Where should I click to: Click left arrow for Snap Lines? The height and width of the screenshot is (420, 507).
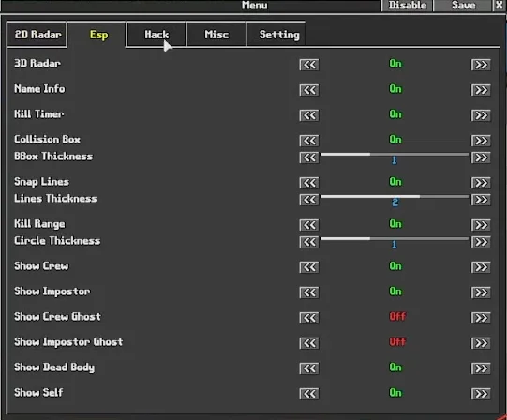tap(309, 183)
